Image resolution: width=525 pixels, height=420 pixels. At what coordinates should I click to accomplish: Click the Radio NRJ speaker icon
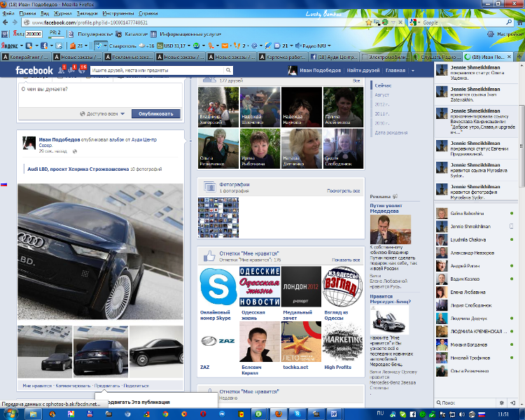click(298, 45)
